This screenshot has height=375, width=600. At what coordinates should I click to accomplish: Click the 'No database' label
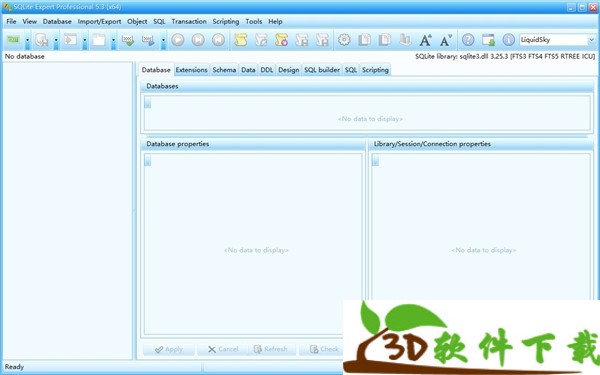(x=24, y=56)
